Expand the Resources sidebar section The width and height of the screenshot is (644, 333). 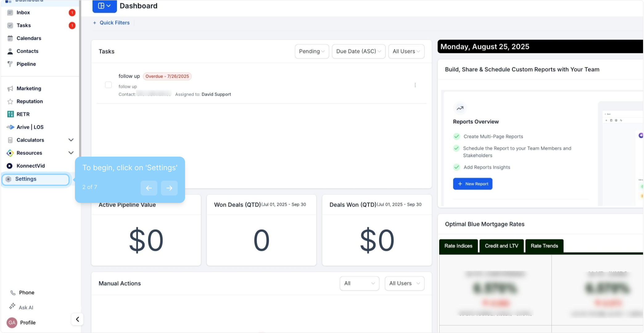pos(71,153)
